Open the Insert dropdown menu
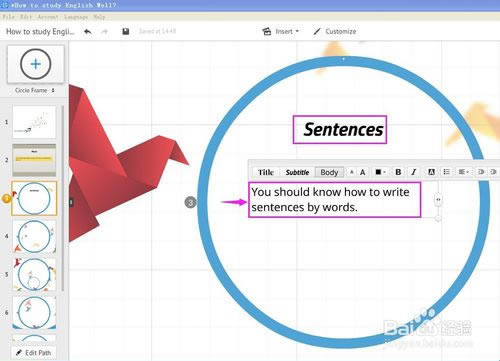The width and height of the screenshot is (500, 361). click(x=281, y=31)
